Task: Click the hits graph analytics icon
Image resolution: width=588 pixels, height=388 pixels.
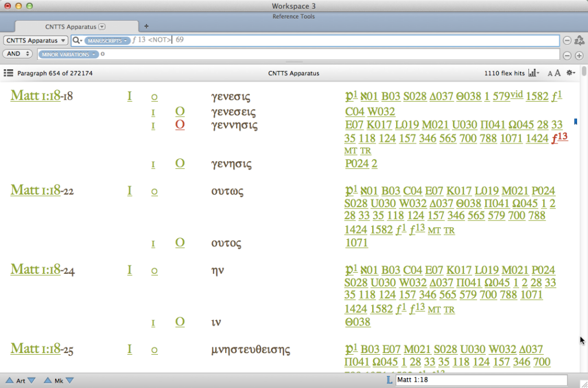Action: 533,73
